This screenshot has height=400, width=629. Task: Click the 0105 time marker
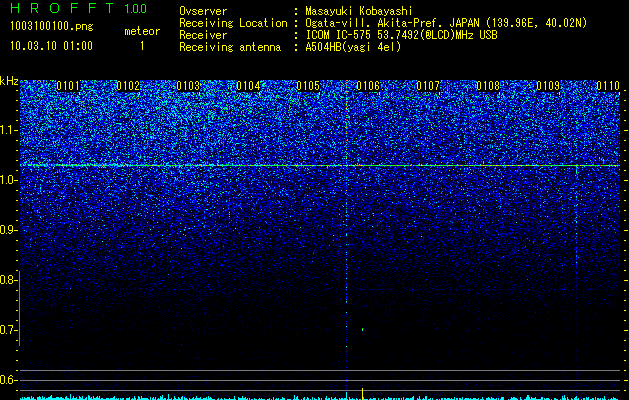(308, 86)
